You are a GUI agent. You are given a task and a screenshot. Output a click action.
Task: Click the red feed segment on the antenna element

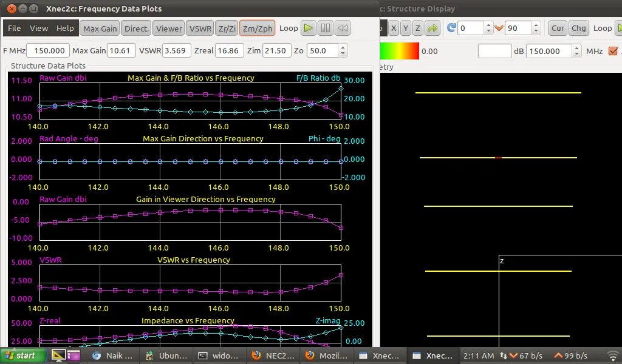[498, 158]
